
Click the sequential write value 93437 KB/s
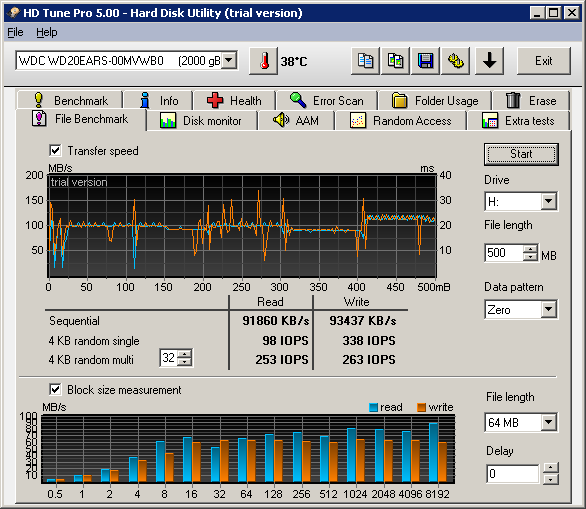tap(363, 321)
